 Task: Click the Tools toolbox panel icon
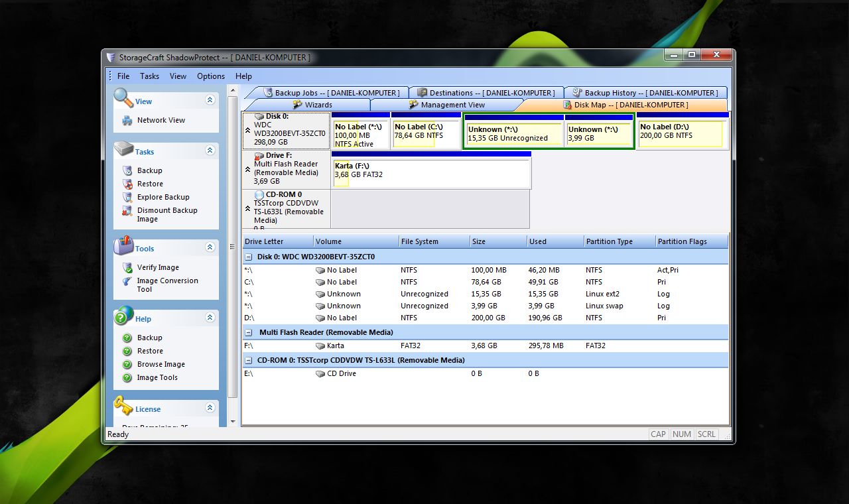[123, 245]
